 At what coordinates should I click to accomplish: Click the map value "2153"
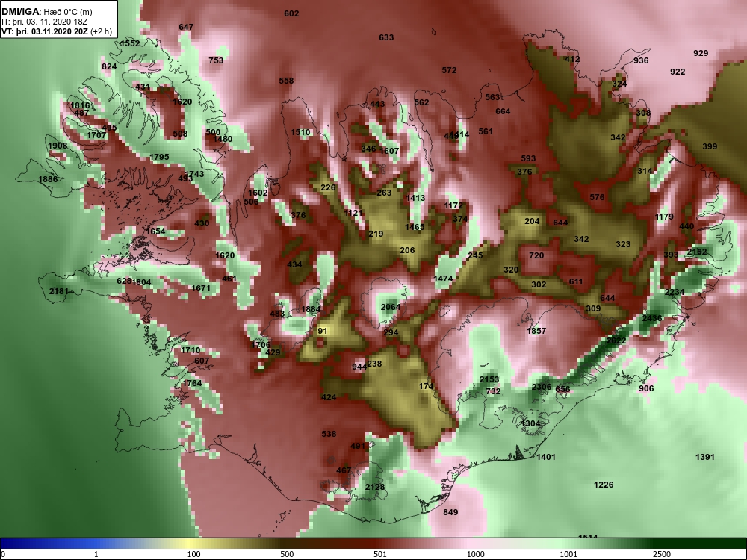[489, 379]
